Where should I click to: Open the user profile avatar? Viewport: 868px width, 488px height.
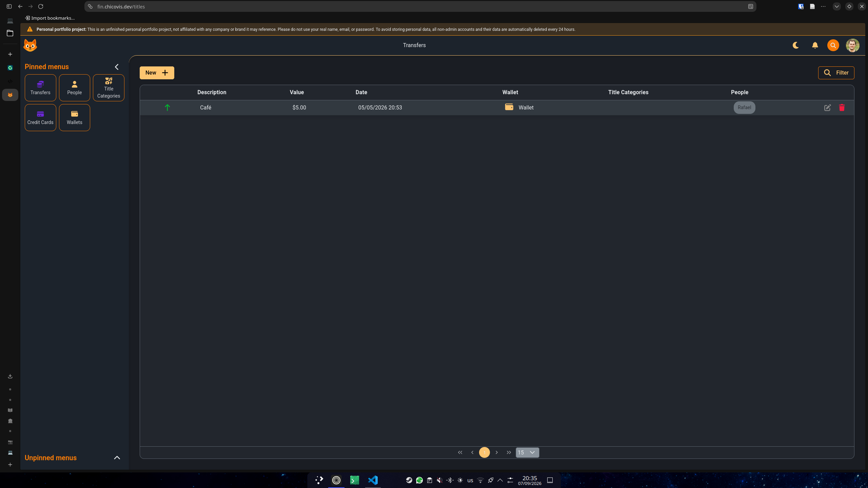click(852, 45)
